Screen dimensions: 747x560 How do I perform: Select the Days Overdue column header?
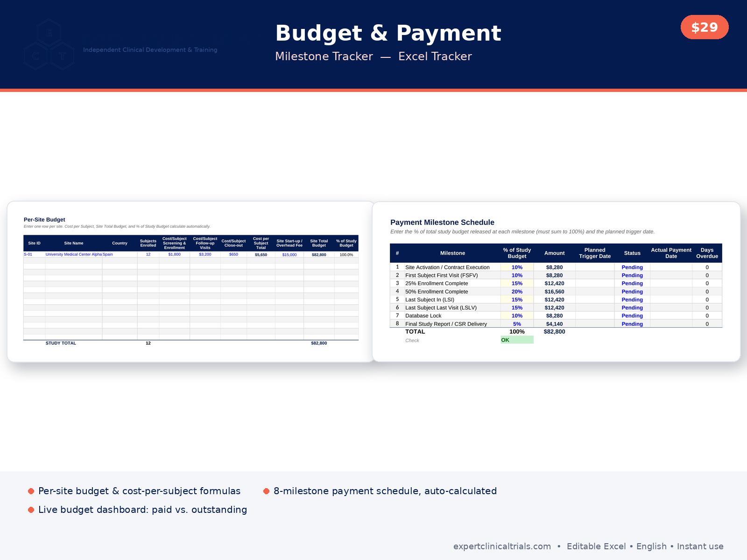707,253
